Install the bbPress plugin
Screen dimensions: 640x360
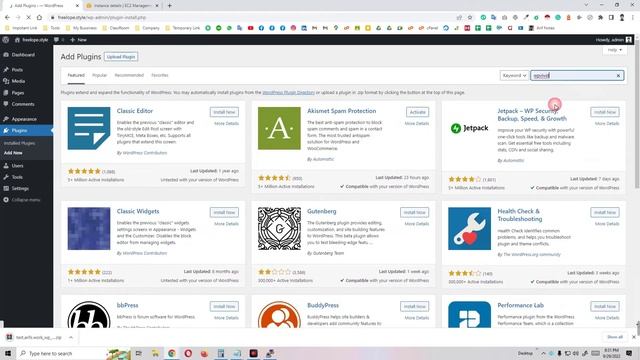point(224,306)
